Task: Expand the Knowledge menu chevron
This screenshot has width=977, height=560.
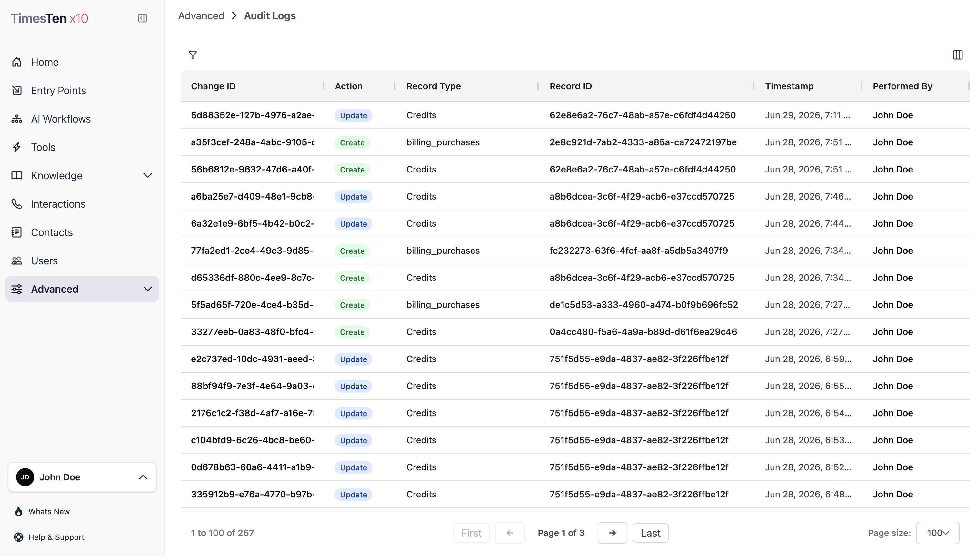Action: click(x=147, y=175)
